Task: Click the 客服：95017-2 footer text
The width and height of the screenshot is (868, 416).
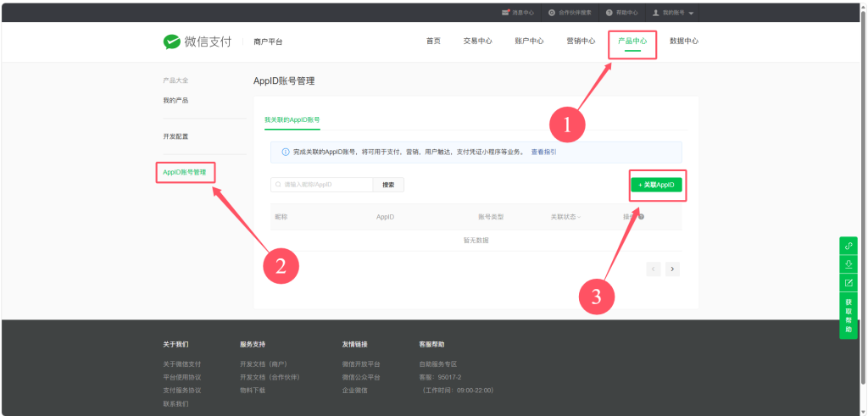Action: tap(440, 377)
